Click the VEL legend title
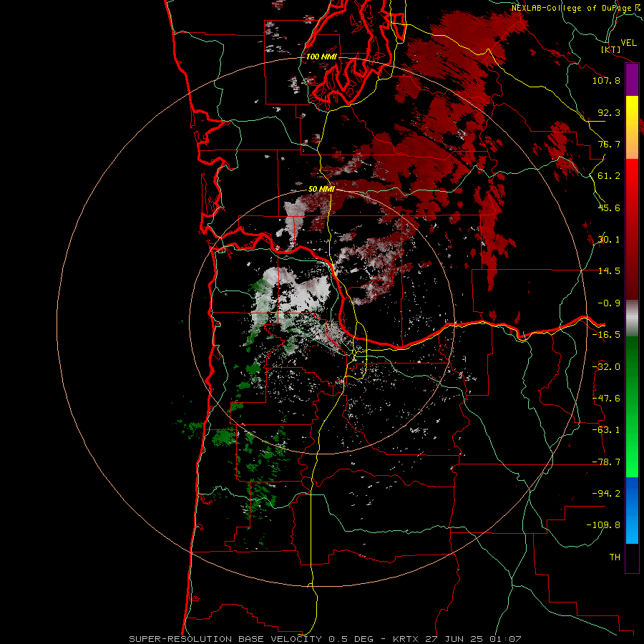The width and height of the screenshot is (644, 644). (x=628, y=43)
